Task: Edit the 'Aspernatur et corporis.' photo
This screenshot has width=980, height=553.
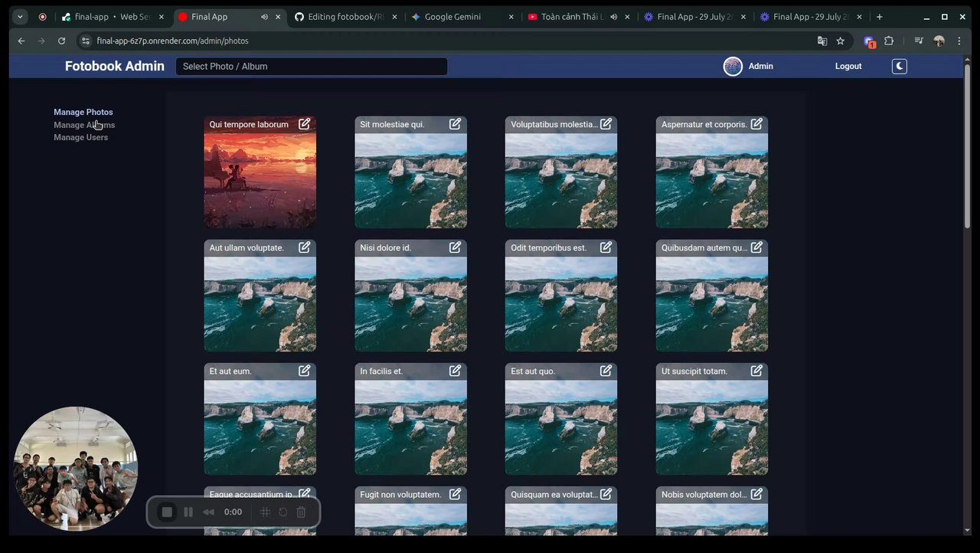Action: [x=756, y=124]
